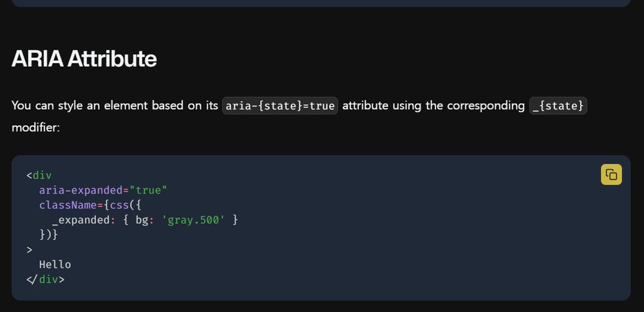644x312 pixels.
Task: Click the 'gray.500' string in code
Action: click(193, 220)
